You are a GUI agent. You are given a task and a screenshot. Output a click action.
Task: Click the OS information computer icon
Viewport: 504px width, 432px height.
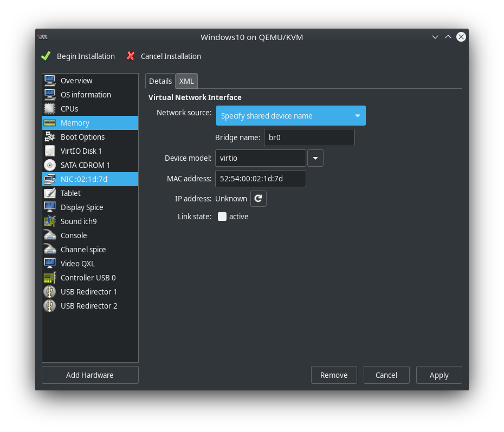[50, 95]
